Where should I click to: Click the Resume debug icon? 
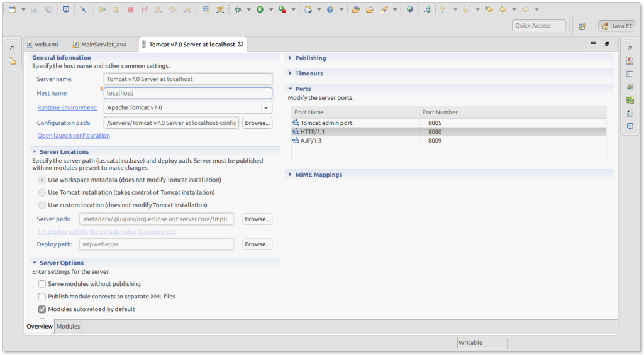(x=103, y=9)
